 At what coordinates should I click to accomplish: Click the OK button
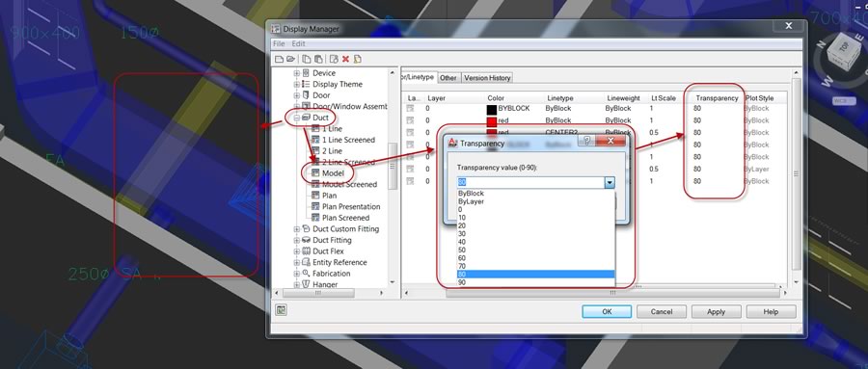coord(607,311)
